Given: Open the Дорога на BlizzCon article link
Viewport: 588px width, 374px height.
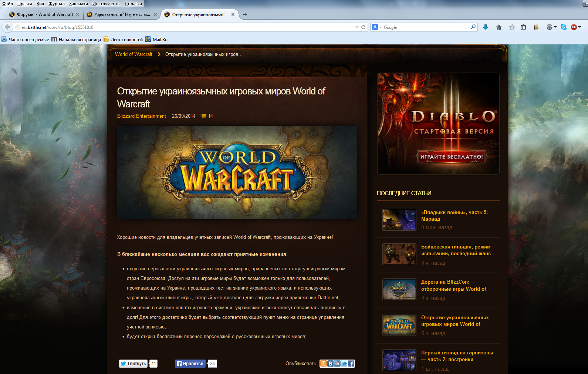Looking at the screenshot, I should coord(454,285).
